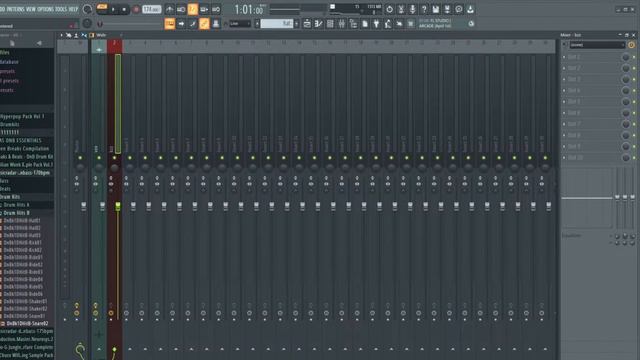Select the DnBk1DHitB-Snare02 sample
640x360 pixels.
[27, 324]
